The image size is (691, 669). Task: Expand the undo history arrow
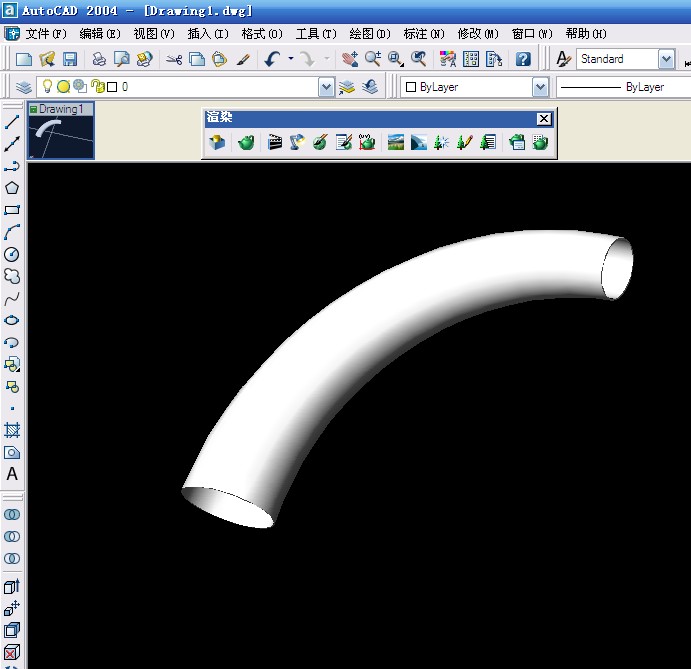291,59
